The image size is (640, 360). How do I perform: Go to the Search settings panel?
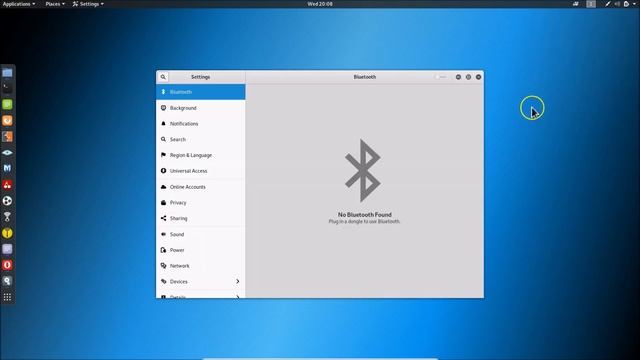(x=200, y=139)
